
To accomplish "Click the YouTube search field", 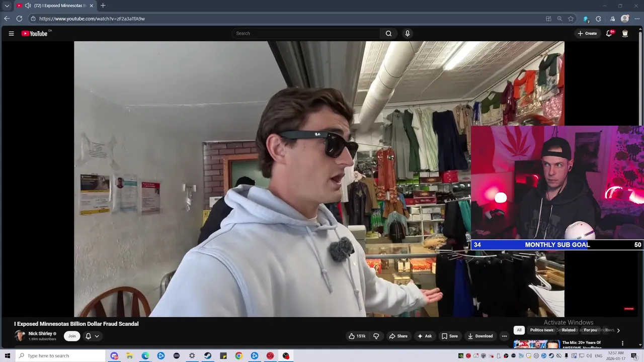I will click(307, 33).
